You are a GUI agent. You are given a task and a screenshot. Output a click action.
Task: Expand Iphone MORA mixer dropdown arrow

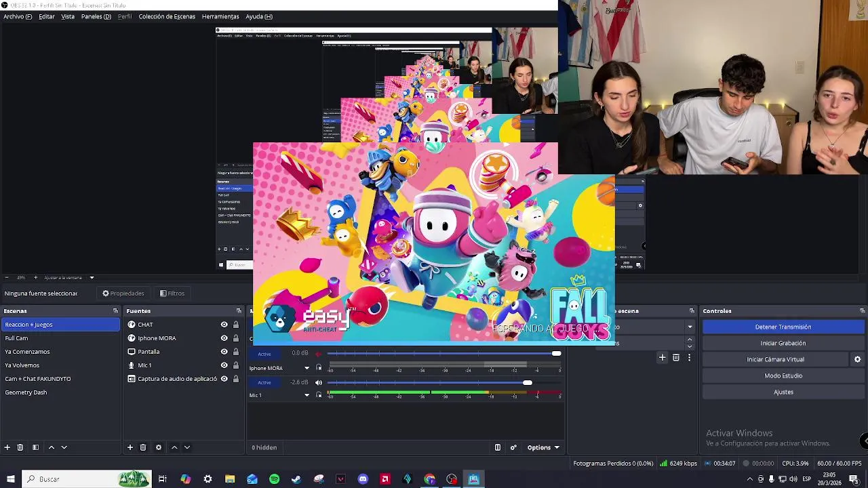point(307,368)
